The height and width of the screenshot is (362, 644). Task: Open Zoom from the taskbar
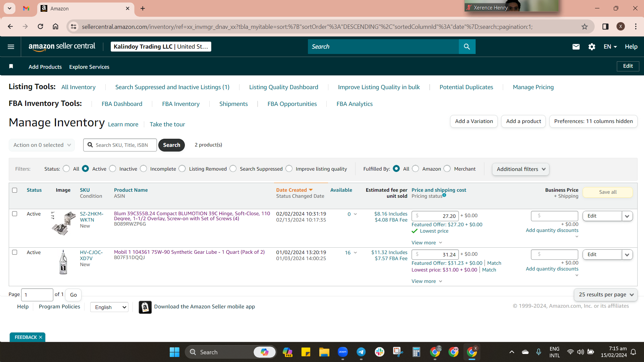coord(342,352)
